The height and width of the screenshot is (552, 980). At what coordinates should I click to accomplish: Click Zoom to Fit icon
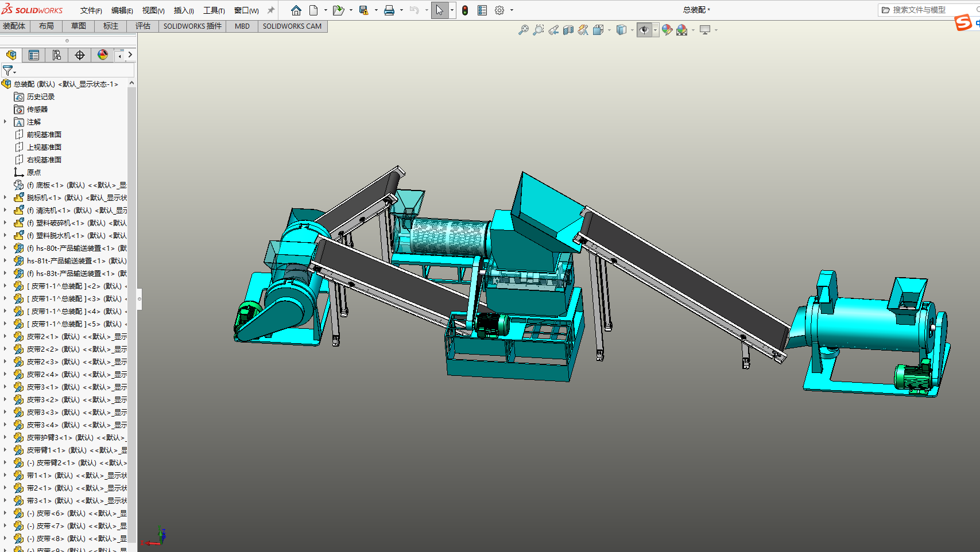click(523, 30)
